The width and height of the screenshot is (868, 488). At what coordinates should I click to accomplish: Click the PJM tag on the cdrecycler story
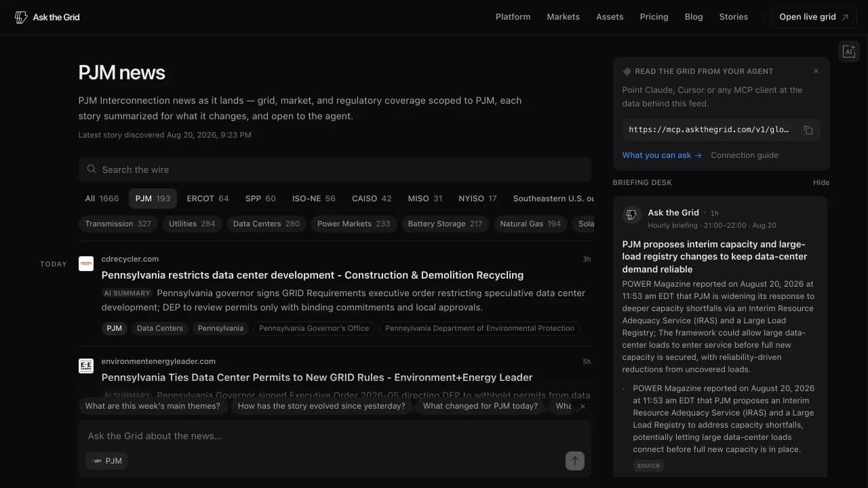click(x=115, y=328)
